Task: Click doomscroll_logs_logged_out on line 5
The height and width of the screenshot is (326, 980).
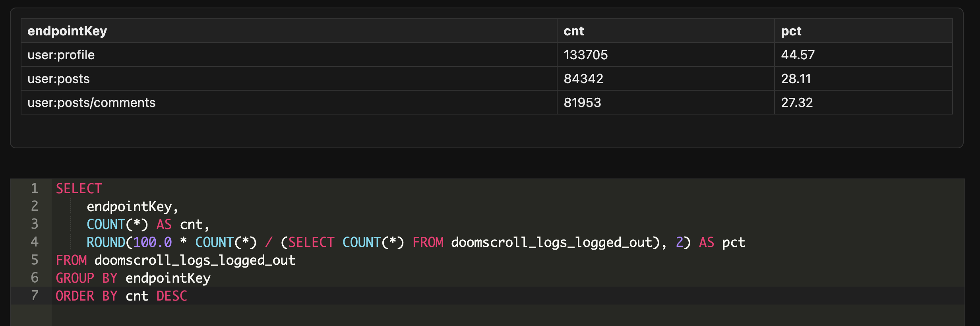Action: [x=195, y=260]
